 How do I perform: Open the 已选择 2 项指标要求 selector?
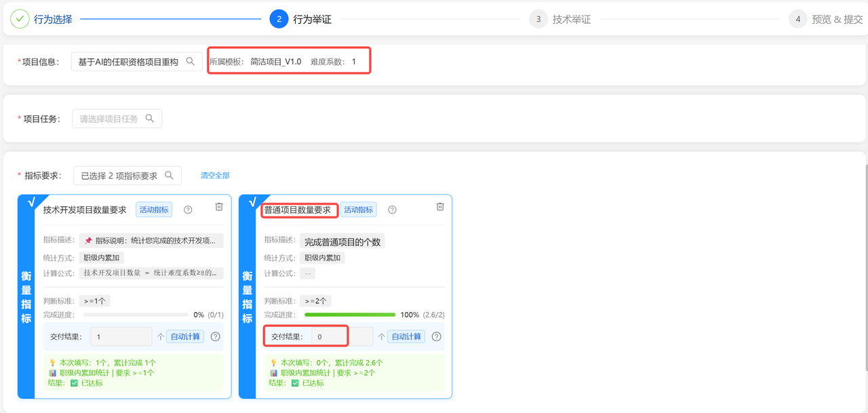[x=122, y=175]
